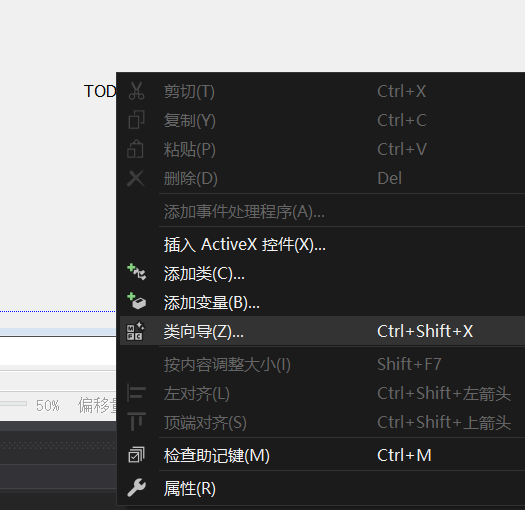Click the X delete icon beside 删除(D)
Image resolution: width=525 pixels, height=510 pixels.
(x=136, y=178)
